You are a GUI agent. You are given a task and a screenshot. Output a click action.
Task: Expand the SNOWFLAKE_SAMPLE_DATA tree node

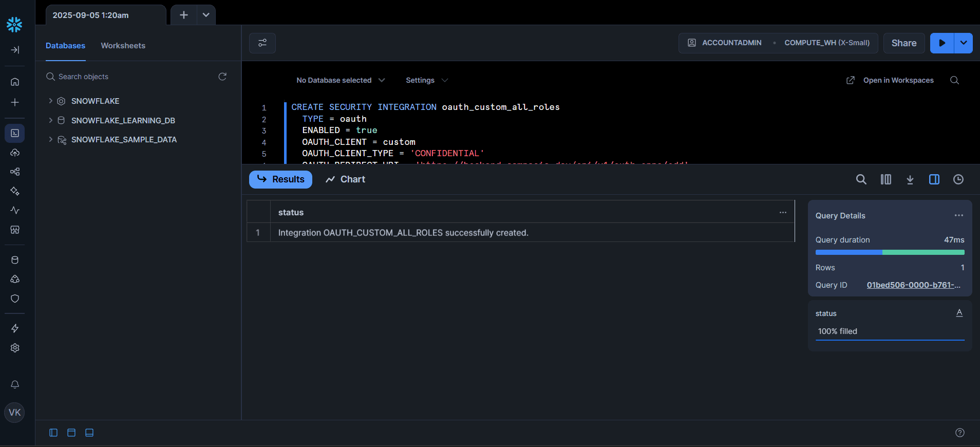click(x=50, y=139)
